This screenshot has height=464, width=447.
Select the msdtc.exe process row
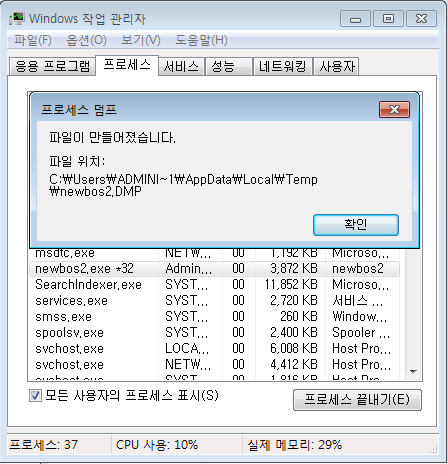coord(214,253)
